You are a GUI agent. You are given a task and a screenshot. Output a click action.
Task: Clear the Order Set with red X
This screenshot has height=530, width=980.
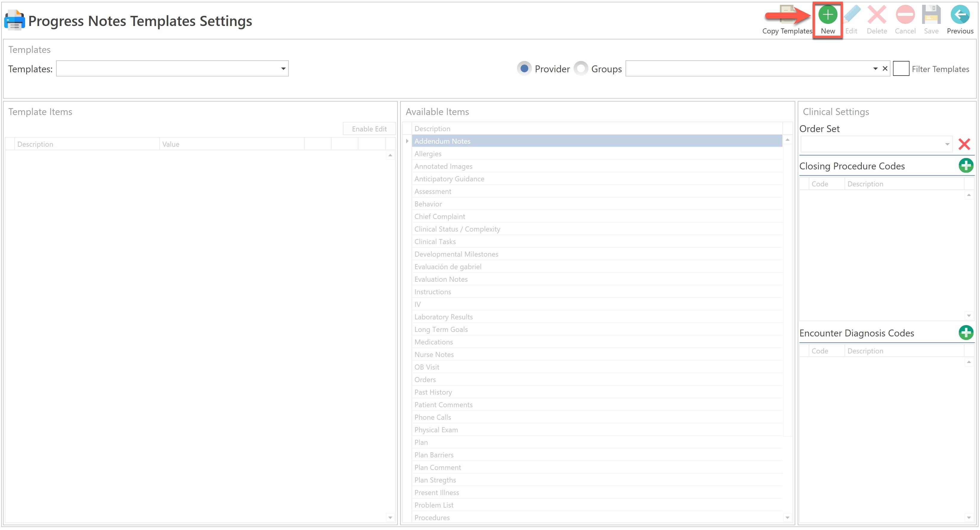pyautogui.click(x=964, y=144)
